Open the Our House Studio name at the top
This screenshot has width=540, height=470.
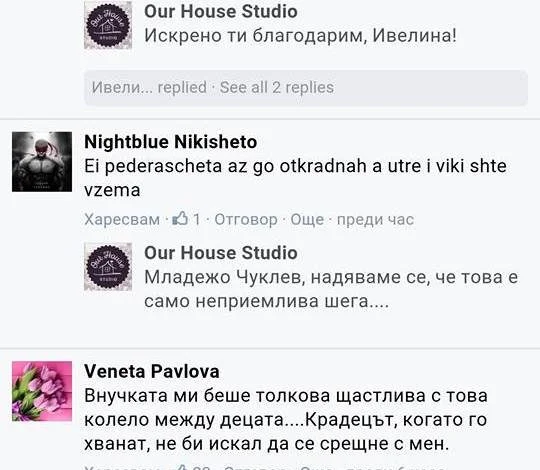[221, 11]
